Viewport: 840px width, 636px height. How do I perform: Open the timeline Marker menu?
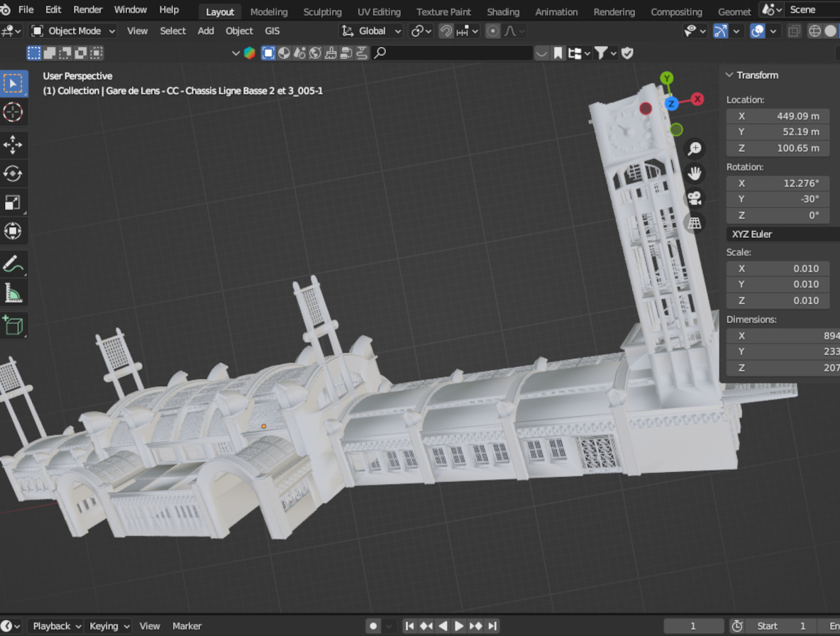(x=187, y=626)
